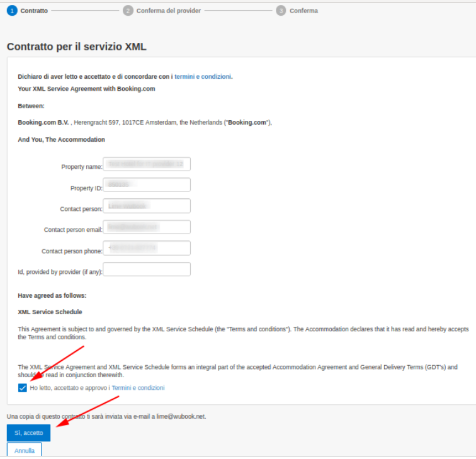
Task: Click the Booking.com B.V. address line
Action: [x=145, y=123]
